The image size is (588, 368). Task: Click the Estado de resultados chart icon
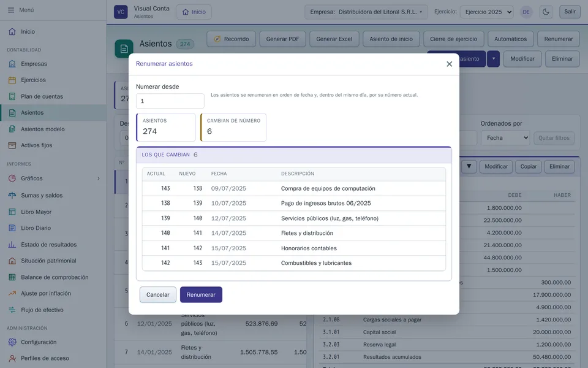12,245
